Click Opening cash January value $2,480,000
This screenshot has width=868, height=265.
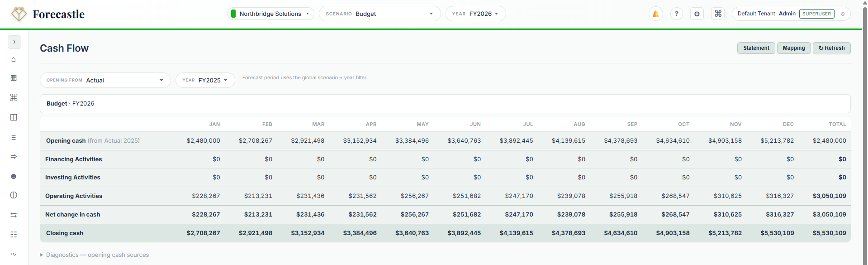[x=203, y=140]
